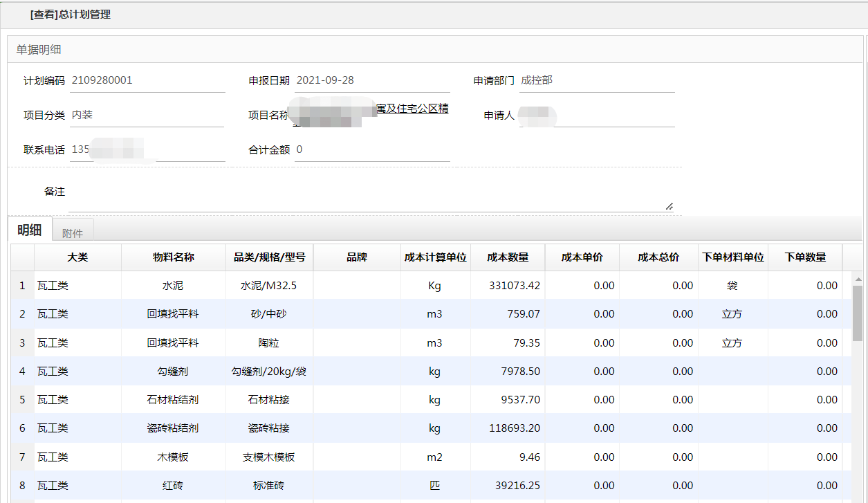Click cost quantity 118693.20 in row 6
This screenshot has height=503, width=868.
508,428
